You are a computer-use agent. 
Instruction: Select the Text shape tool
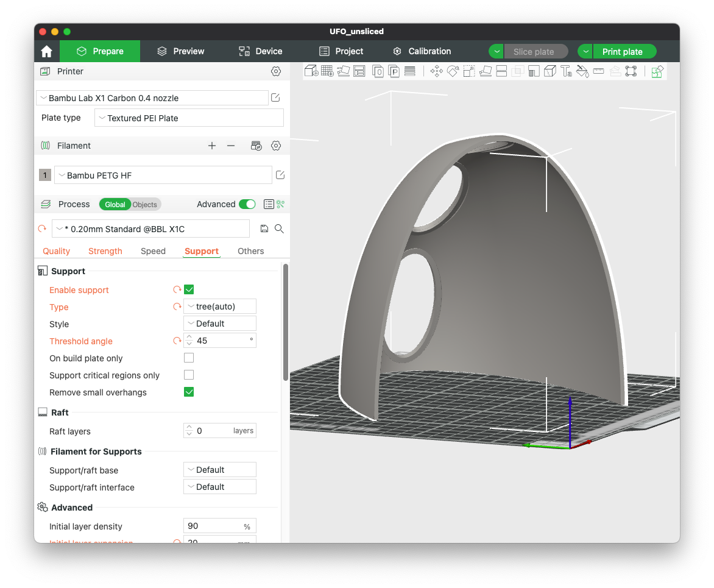pos(566,71)
